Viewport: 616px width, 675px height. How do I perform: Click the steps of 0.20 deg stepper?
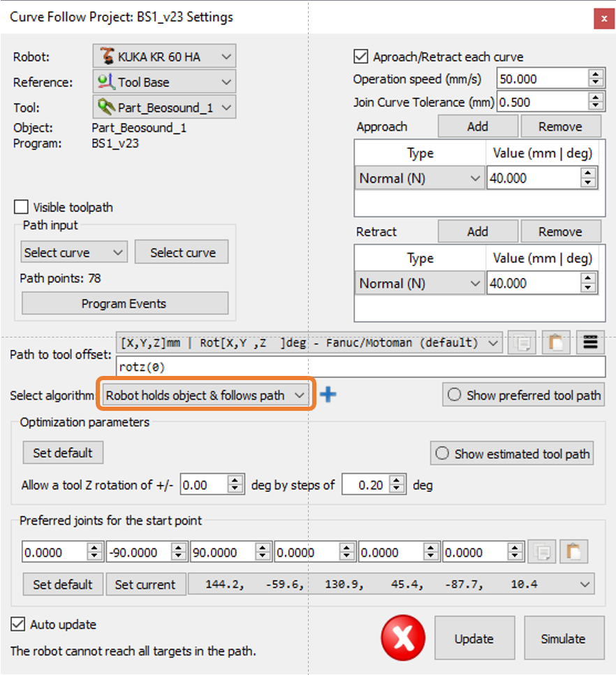coord(397,484)
